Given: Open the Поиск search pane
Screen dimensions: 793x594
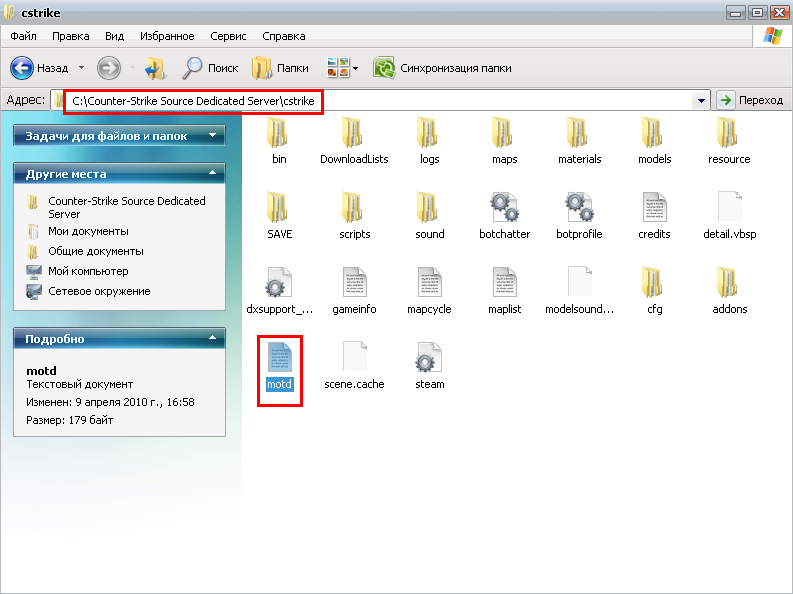Looking at the screenshot, I should [x=210, y=68].
